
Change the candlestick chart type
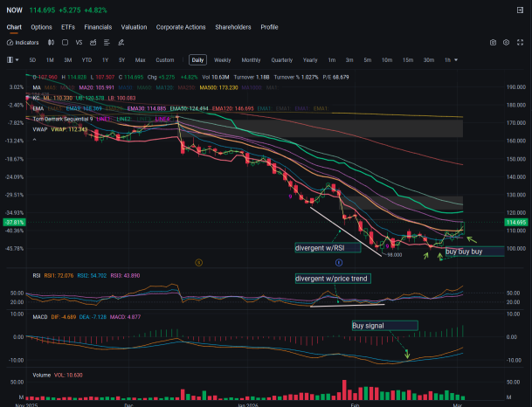[51, 43]
